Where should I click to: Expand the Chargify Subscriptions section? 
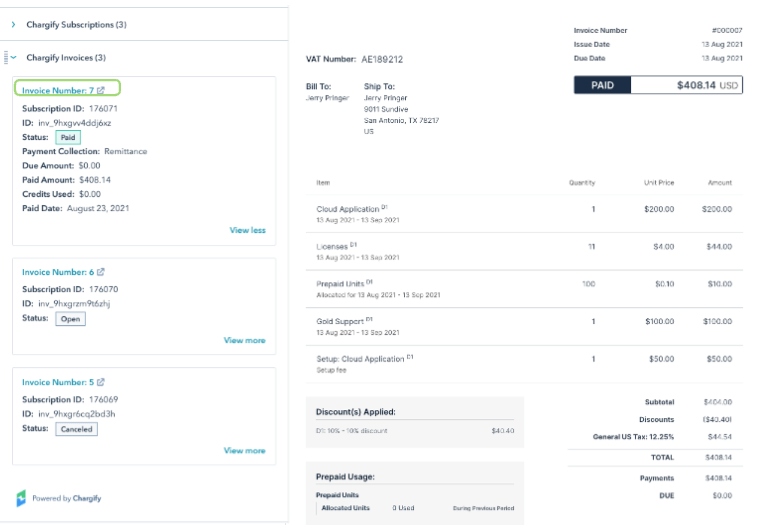point(14,23)
